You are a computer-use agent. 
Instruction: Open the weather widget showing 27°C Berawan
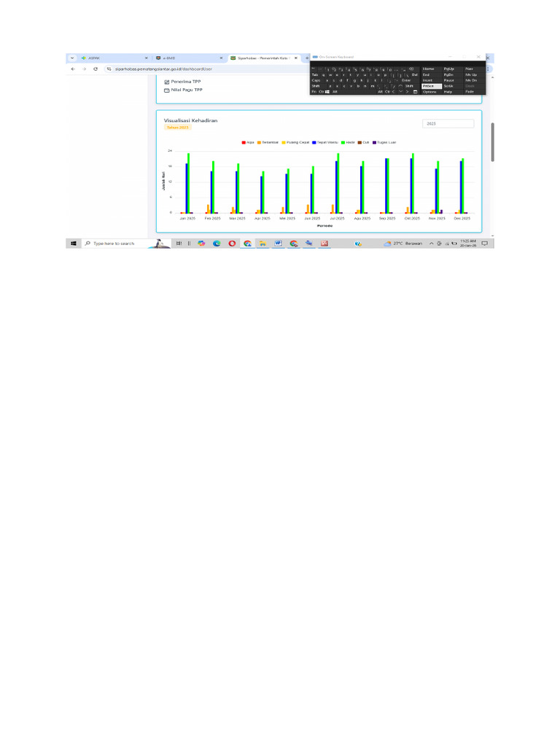(403, 244)
